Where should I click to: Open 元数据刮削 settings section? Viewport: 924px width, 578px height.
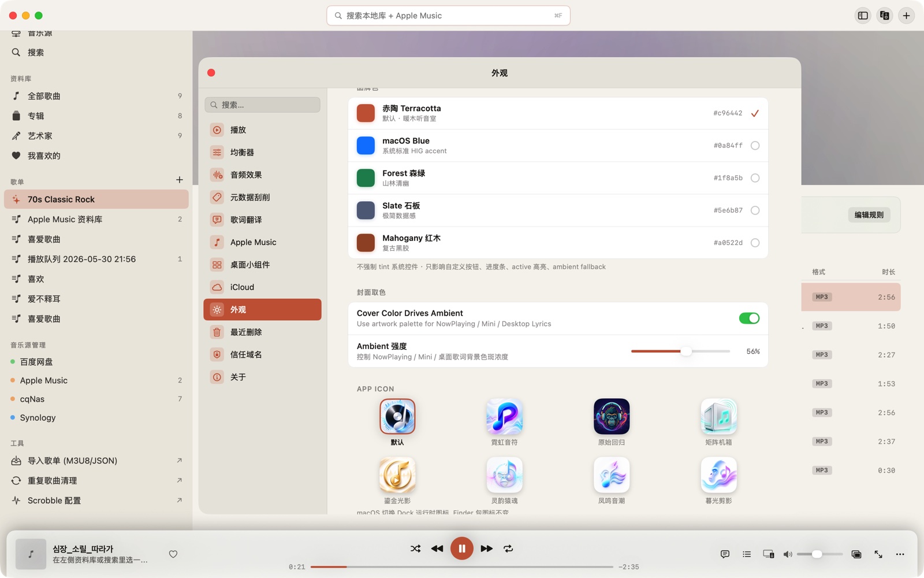(263, 197)
